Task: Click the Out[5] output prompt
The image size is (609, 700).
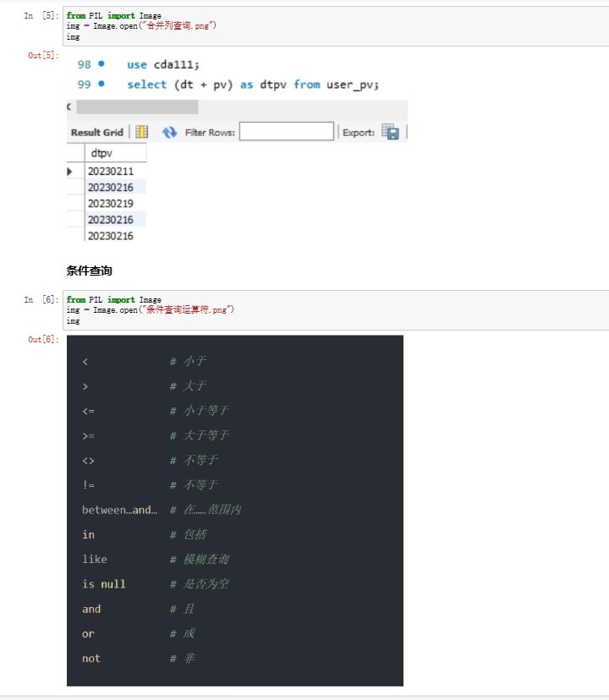Action: tap(43, 55)
